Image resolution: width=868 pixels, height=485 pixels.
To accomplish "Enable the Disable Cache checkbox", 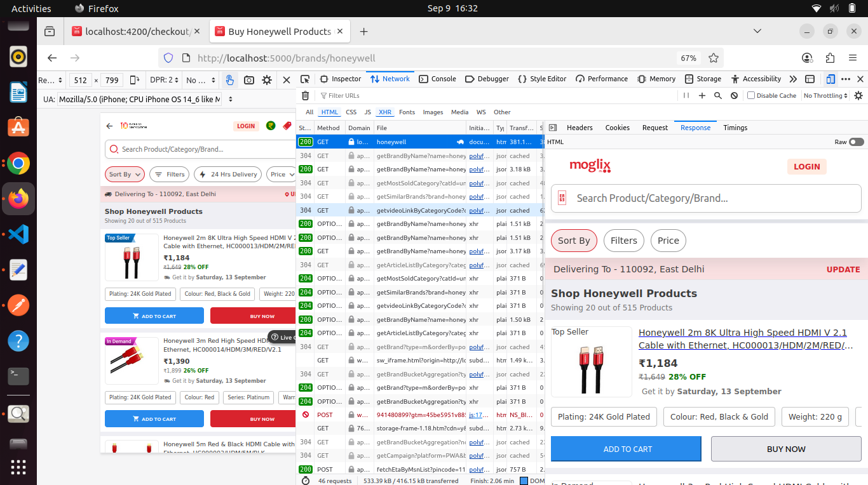I will tap(751, 96).
